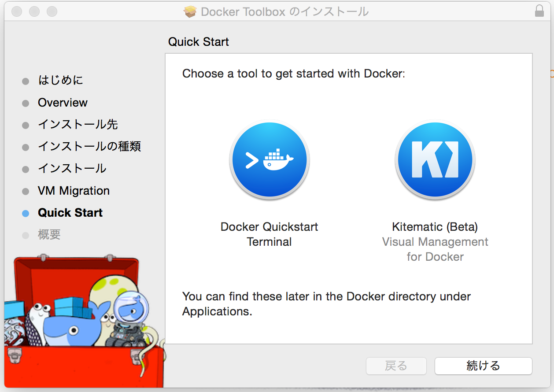The width and height of the screenshot is (554, 392).
Task: Select the Overview step in sidebar
Action: 63,103
